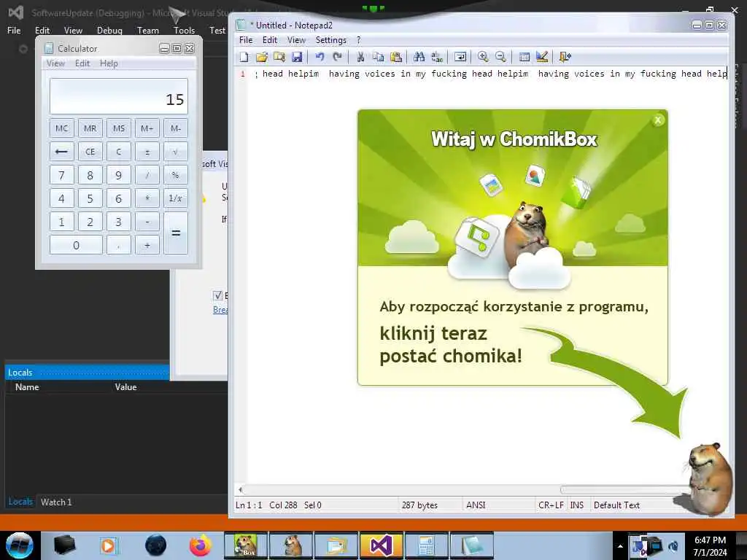Open the Visual Studio Team menu

[x=148, y=31]
